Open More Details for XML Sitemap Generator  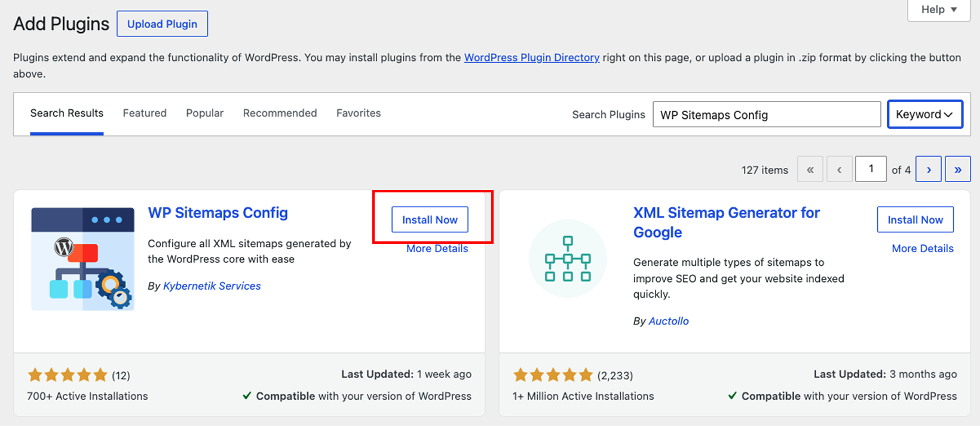[x=923, y=249]
